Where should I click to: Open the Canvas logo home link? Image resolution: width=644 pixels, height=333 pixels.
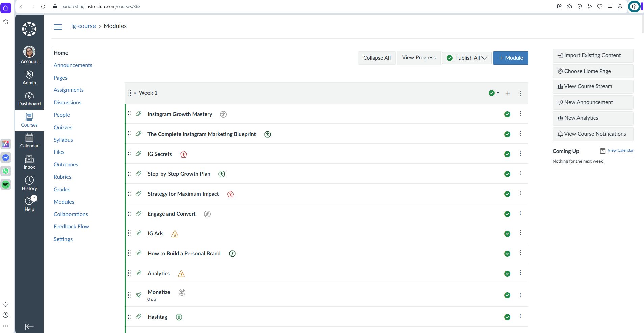click(29, 29)
